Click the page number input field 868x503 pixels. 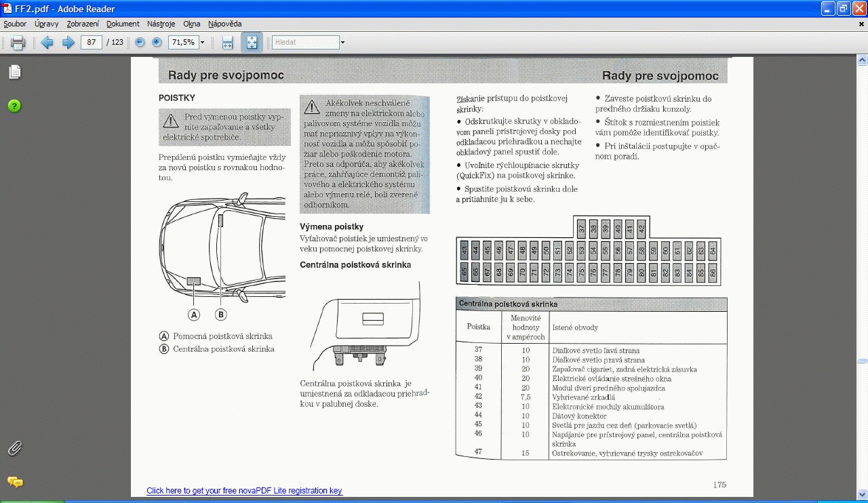click(x=91, y=42)
